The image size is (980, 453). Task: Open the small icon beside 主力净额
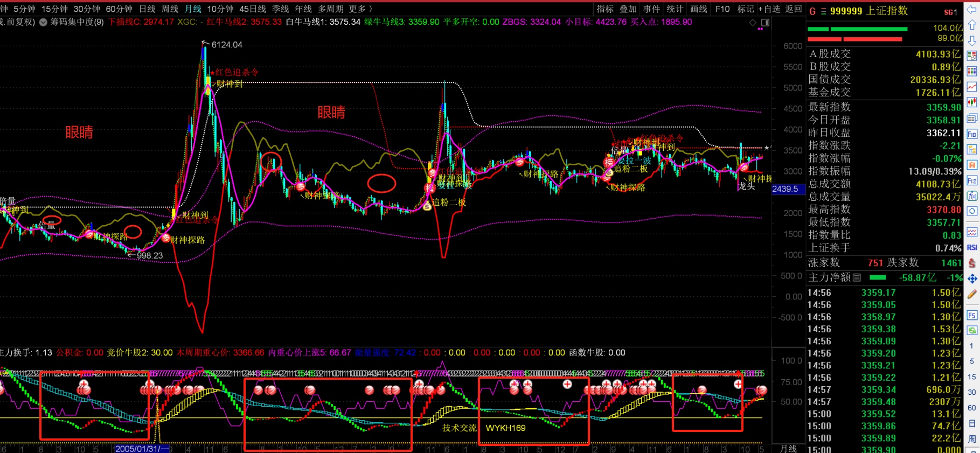pyautogui.click(x=857, y=278)
